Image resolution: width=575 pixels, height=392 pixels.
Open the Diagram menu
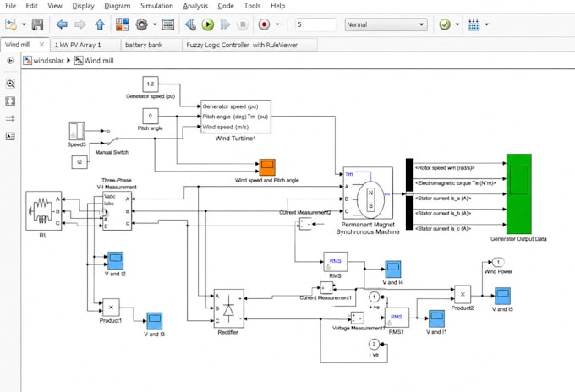pyautogui.click(x=117, y=6)
